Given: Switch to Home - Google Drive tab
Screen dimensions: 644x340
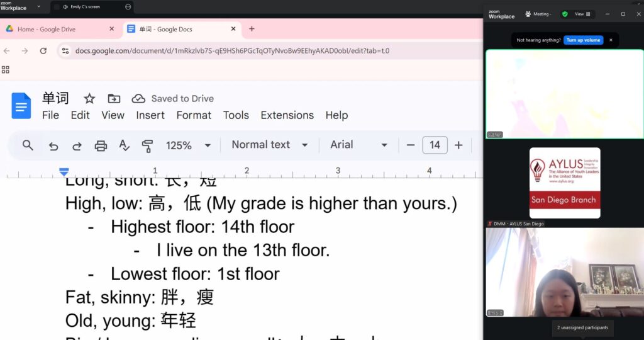Looking at the screenshot, I should [x=60, y=29].
